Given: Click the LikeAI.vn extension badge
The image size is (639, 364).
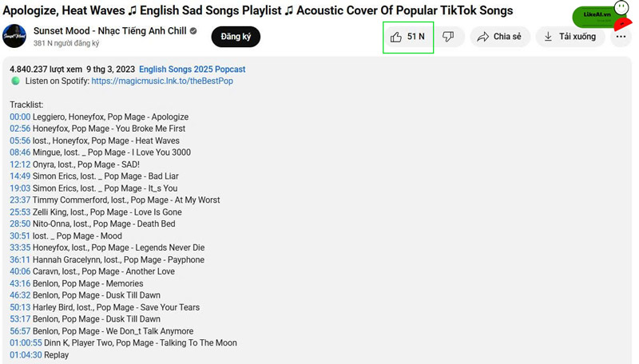Looking at the screenshot, I should click(596, 16).
